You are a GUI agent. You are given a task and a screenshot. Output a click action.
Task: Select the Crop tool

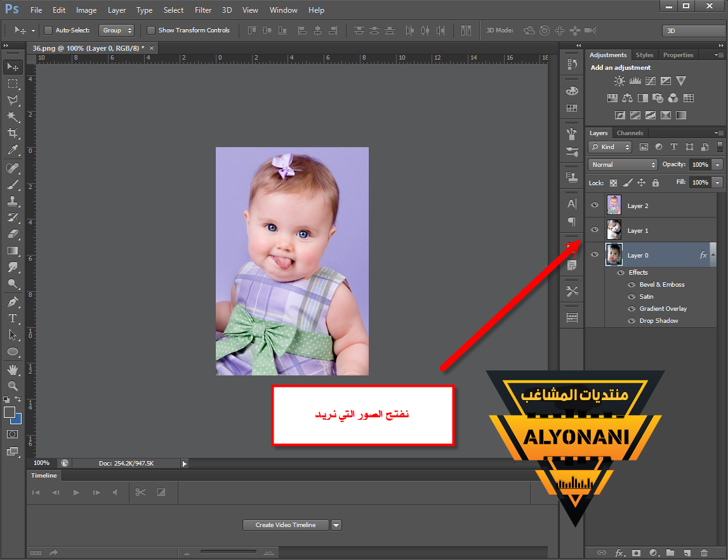point(13,133)
